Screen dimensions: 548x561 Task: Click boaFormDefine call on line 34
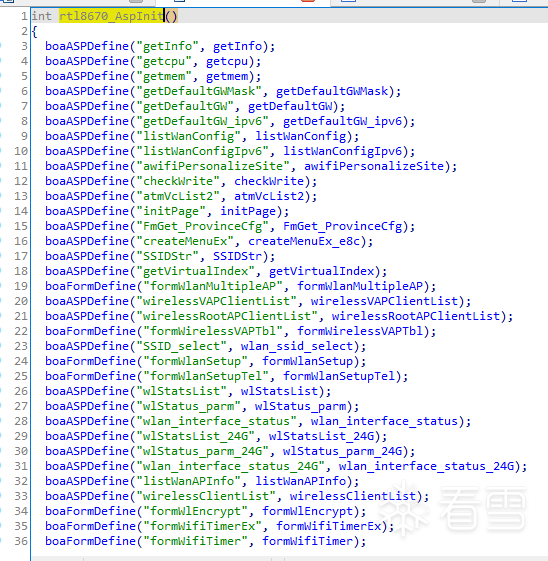coord(90,512)
